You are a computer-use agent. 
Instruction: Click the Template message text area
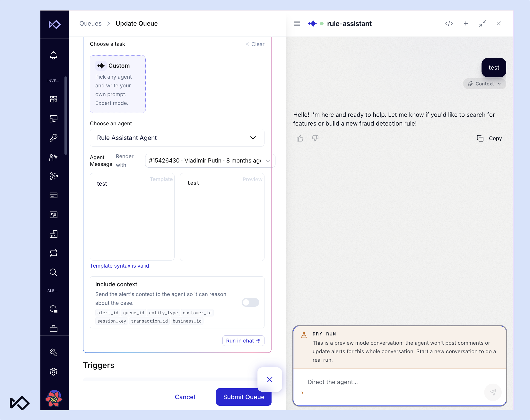point(132,217)
